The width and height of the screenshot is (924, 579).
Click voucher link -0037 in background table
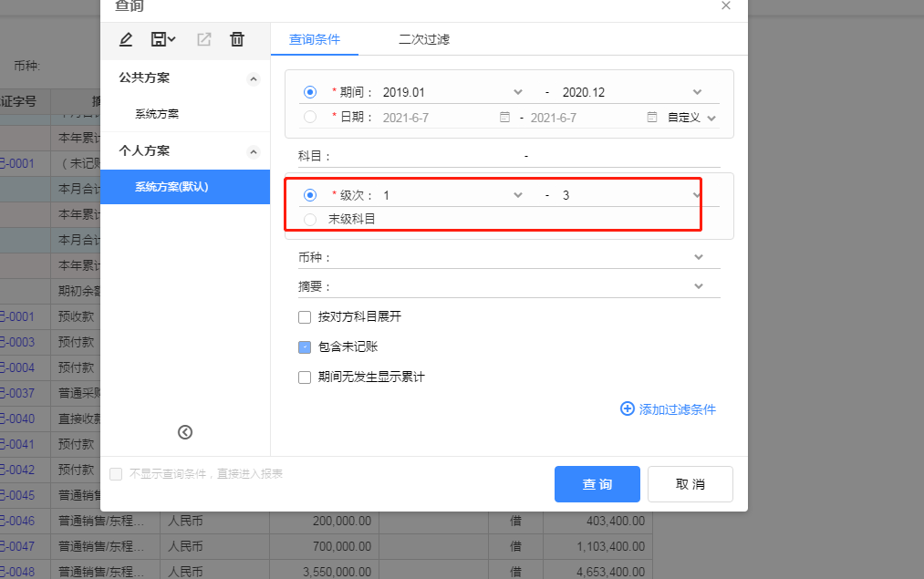click(x=17, y=393)
